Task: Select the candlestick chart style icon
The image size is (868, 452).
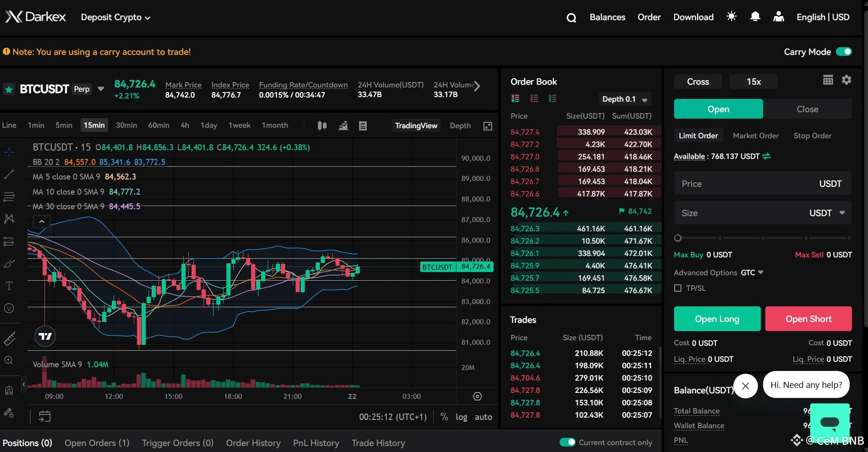Action: [x=322, y=125]
